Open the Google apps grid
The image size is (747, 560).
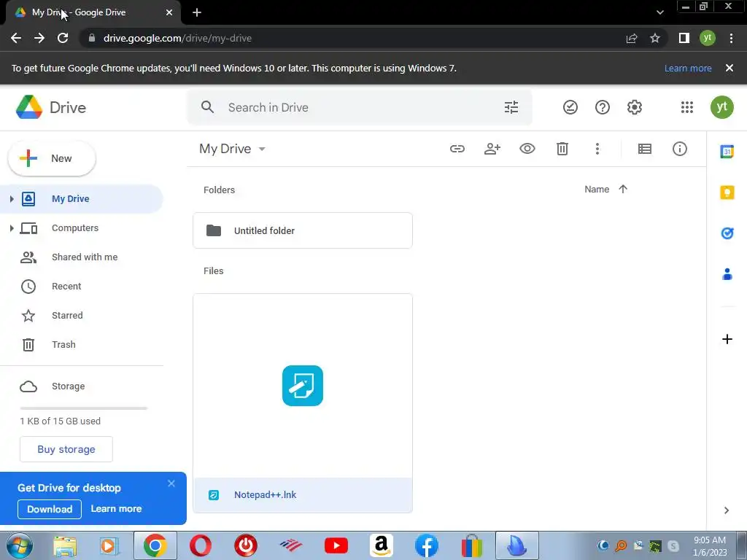coord(686,107)
